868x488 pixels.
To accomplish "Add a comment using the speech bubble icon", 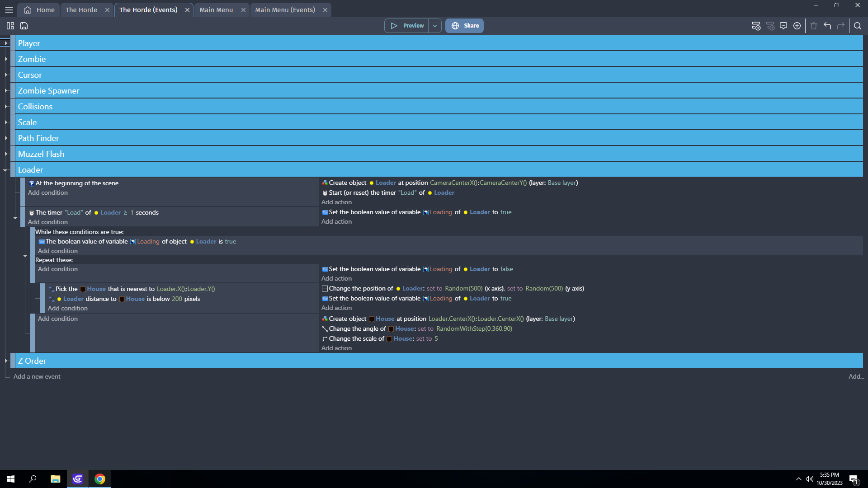I will coord(783,26).
